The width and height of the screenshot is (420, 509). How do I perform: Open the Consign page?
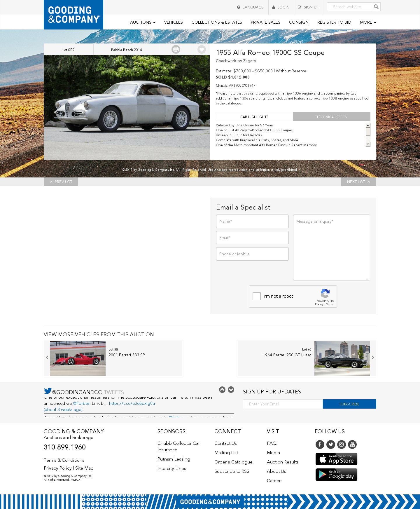(x=299, y=22)
